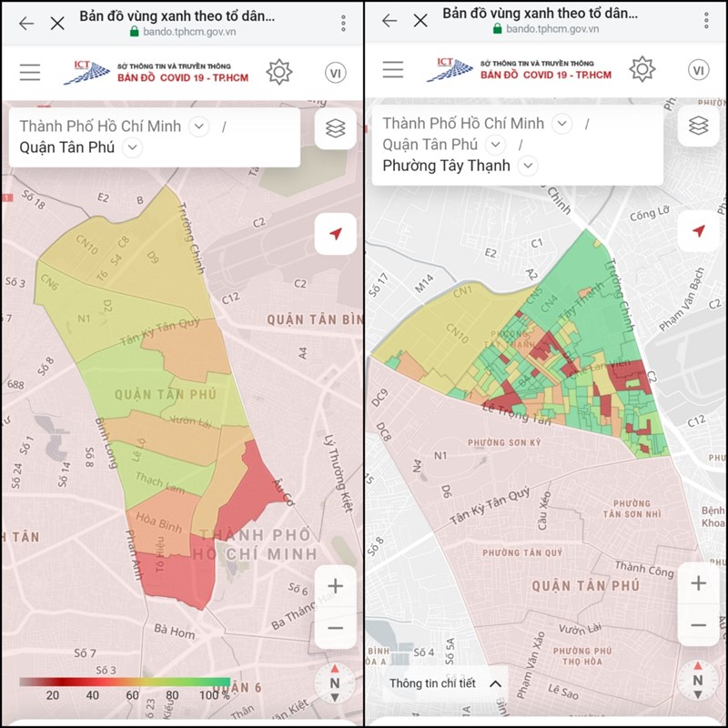Expand Quận Tân Phú dropdown in left screenshot
This screenshot has height=728, width=728.
point(133,147)
